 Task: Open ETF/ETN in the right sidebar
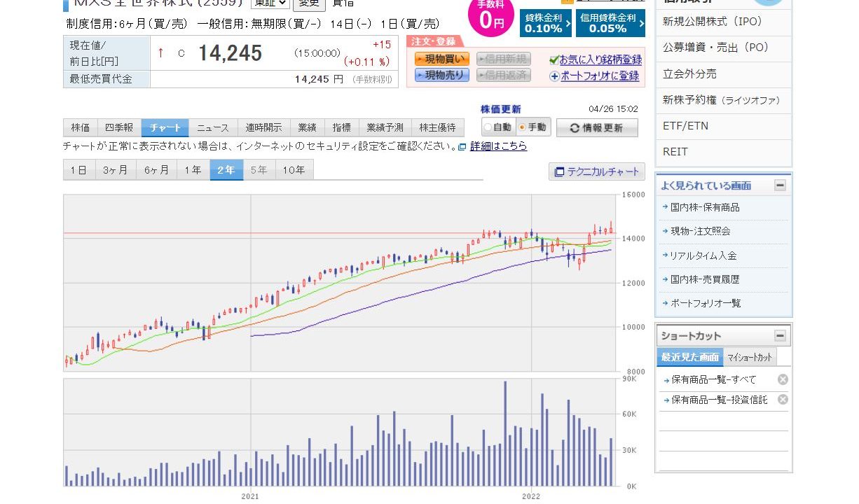685,126
